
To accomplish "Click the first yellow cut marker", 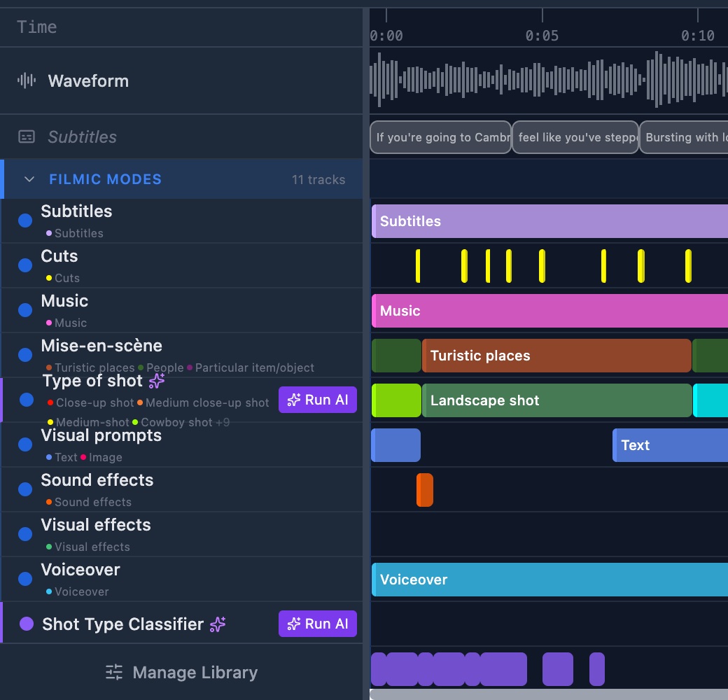I will pos(418,266).
